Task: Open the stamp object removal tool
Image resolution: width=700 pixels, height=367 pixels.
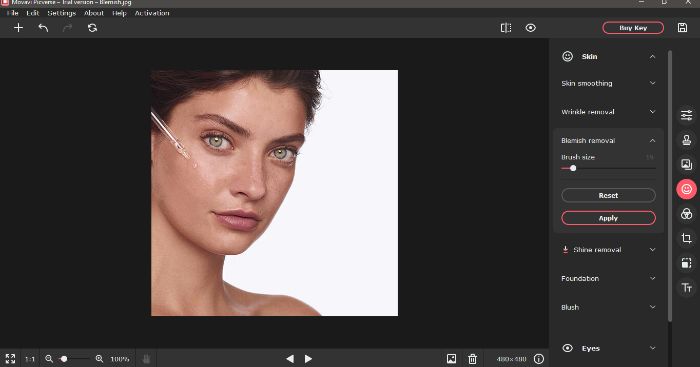Action: [687, 140]
